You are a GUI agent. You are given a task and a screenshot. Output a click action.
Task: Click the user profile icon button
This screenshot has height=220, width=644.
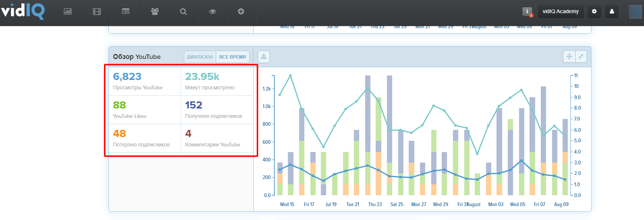coord(612,11)
